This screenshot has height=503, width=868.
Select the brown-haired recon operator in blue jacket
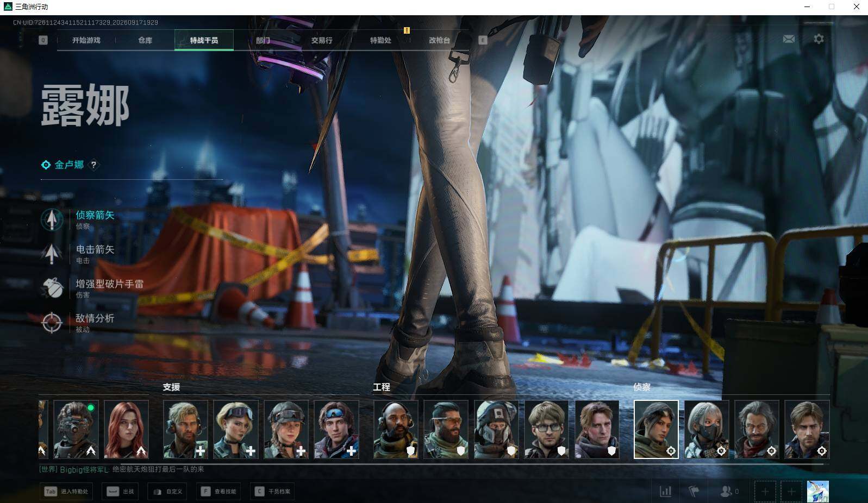point(807,429)
